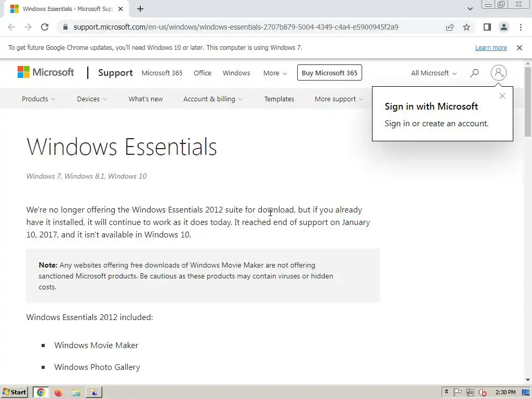Screen dimensions: 532x399
Task: Click the Action Center flag icon
Action: pos(457,392)
